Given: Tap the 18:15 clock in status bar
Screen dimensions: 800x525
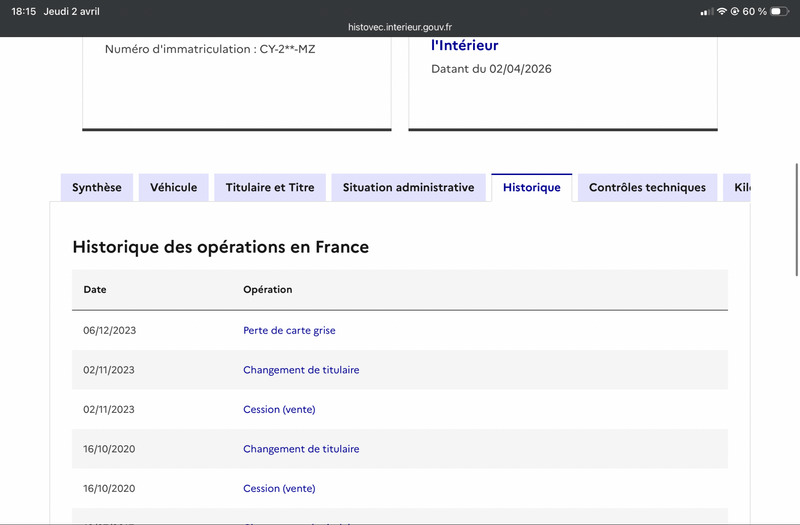Looking at the screenshot, I should [x=24, y=11].
